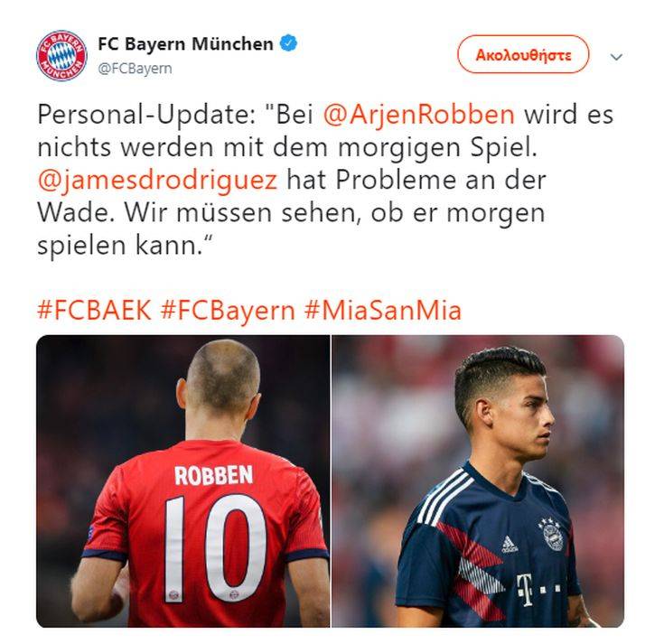Screen dimensions: 664x644
Task: Click the Telekom T logo on the navy jersey
Action: [526, 590]
